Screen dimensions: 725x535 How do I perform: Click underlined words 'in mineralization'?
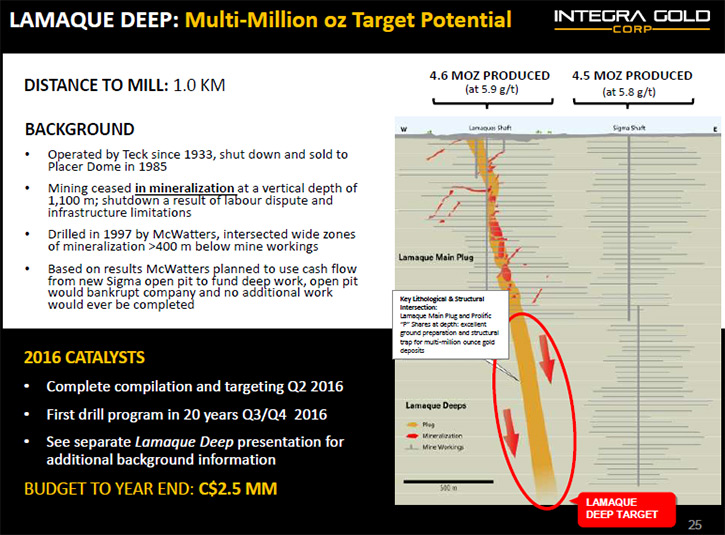[185, 189]
